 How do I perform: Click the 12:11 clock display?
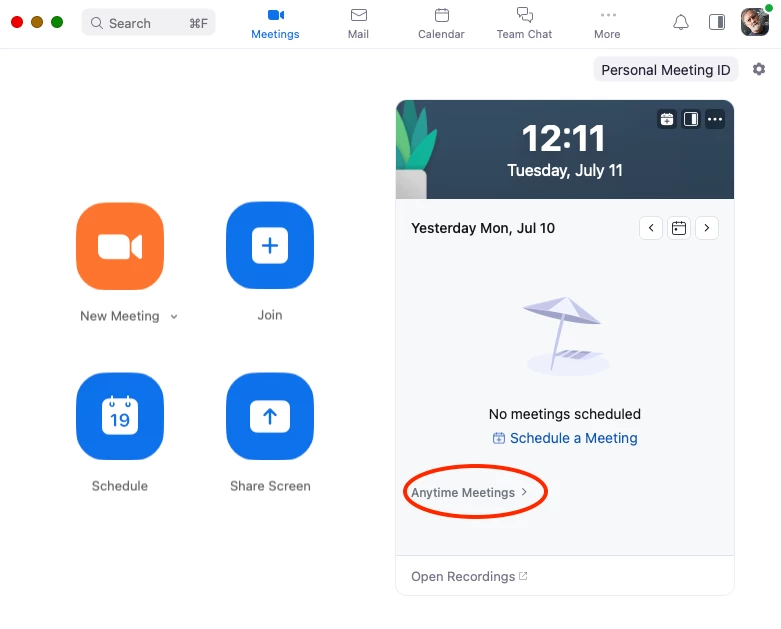pos(563,138)
